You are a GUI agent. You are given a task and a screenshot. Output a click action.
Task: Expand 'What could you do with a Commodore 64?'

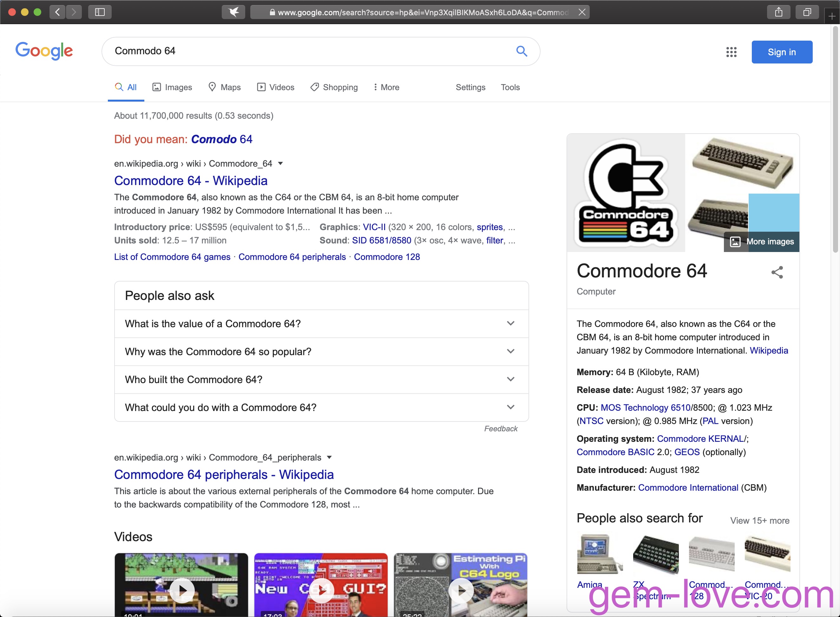[321, 408]
